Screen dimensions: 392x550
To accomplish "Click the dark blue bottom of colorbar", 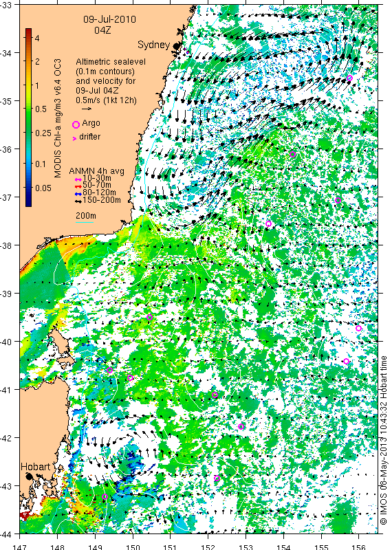I will tap(28, 203).
